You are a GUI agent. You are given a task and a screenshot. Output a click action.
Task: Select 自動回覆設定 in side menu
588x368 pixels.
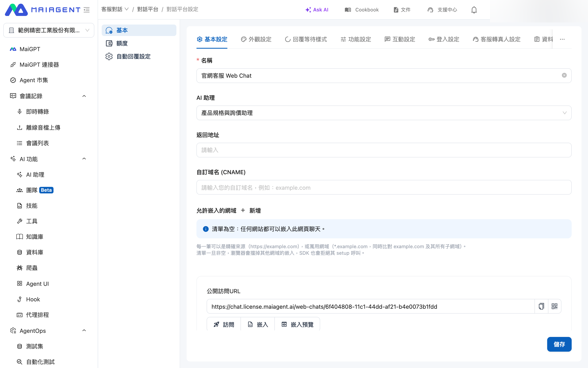139,56
